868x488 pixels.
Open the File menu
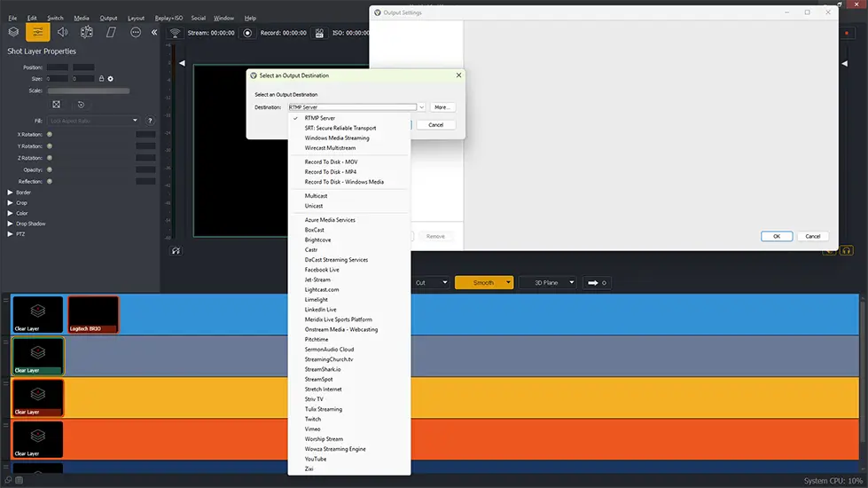tap(12, 19)
